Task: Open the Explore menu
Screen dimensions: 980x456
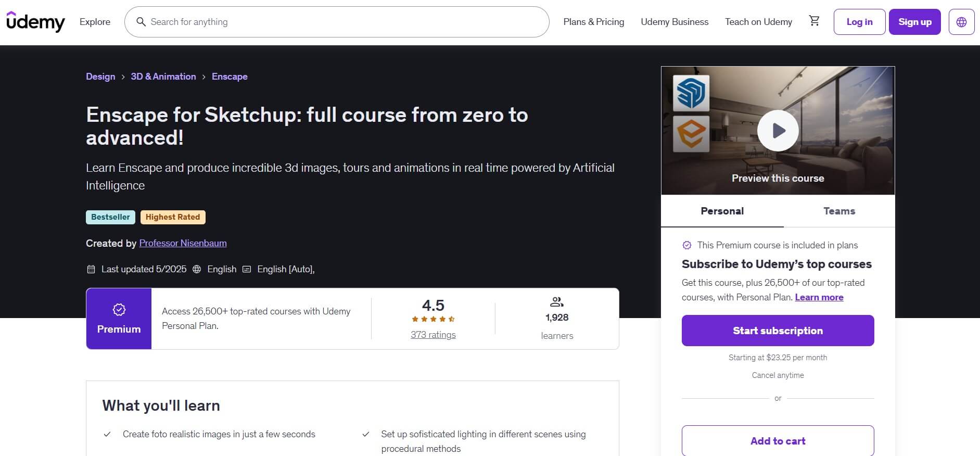Action: coord(95,22)
